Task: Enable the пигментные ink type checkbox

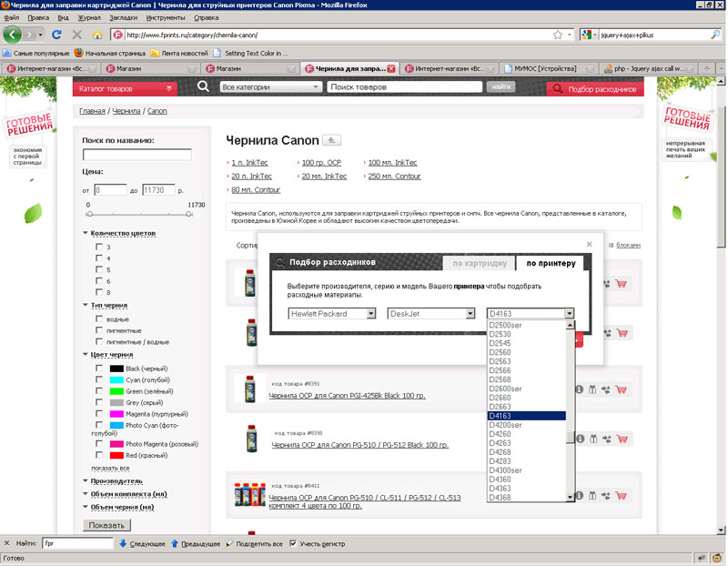Action: point(99,330)
